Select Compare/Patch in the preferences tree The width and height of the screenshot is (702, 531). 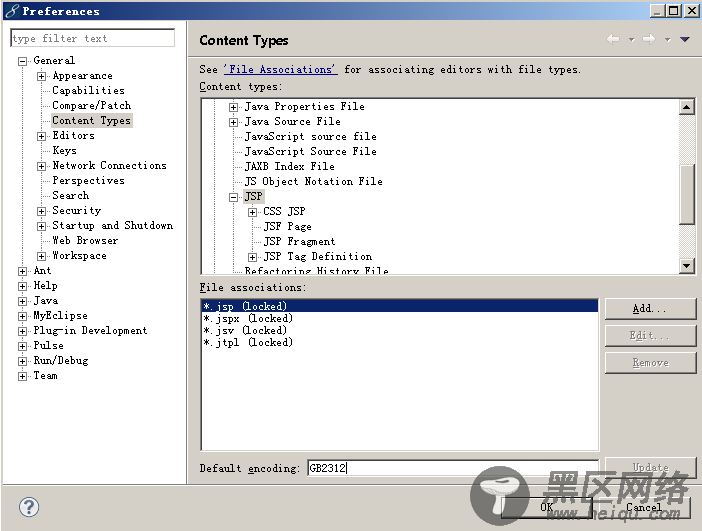coord(91,106)
